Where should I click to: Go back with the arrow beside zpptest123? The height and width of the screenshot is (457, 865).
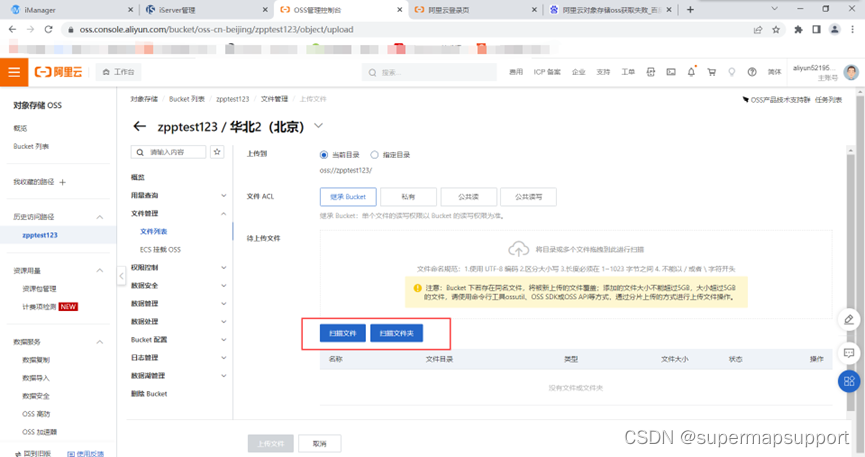(140, 126)
